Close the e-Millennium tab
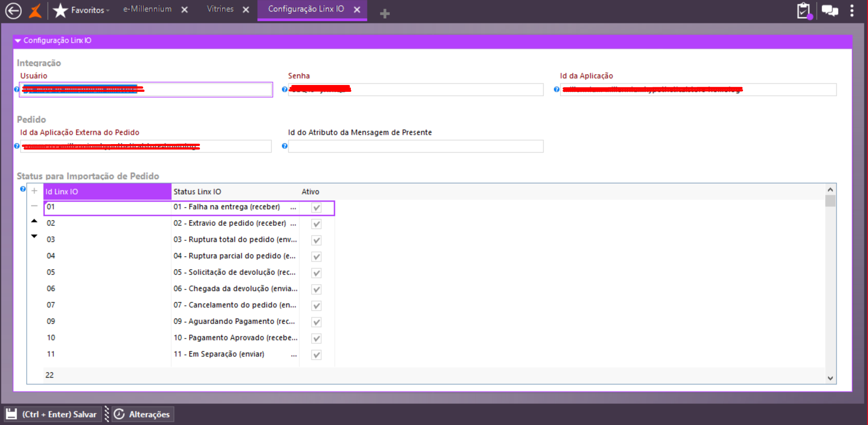868x425 pixels. (185, 10)
